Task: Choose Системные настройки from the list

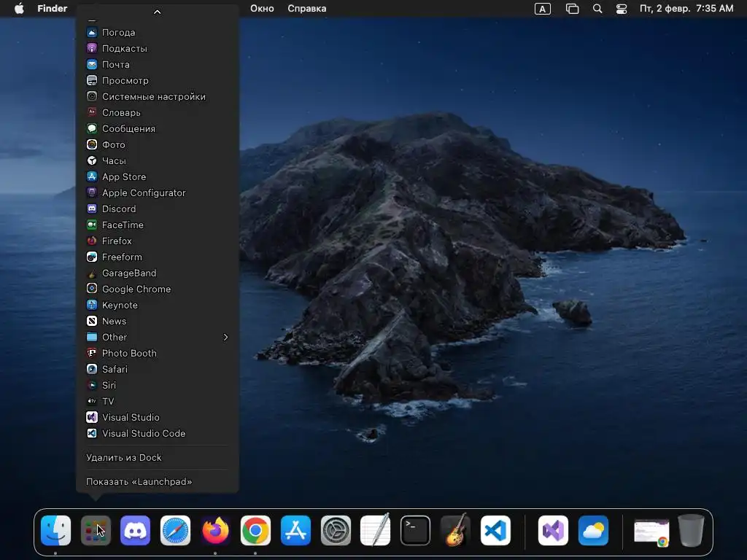Action: tap(153, 96)
